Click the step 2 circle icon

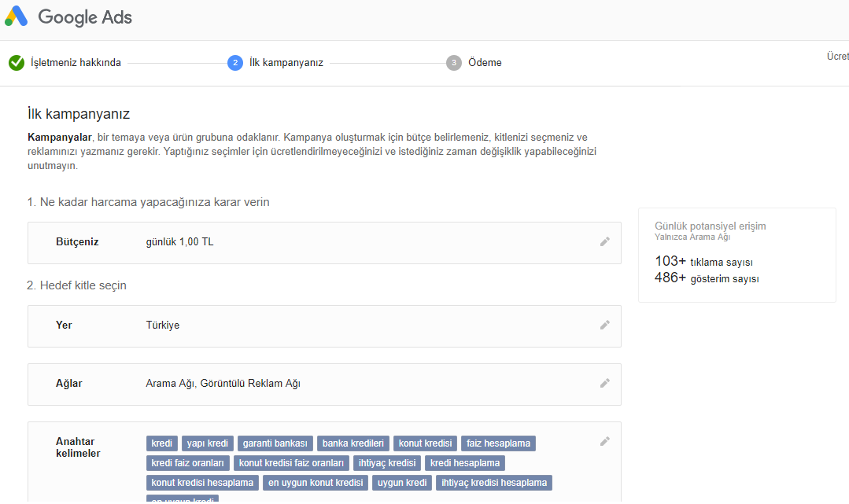pos(235,63)
